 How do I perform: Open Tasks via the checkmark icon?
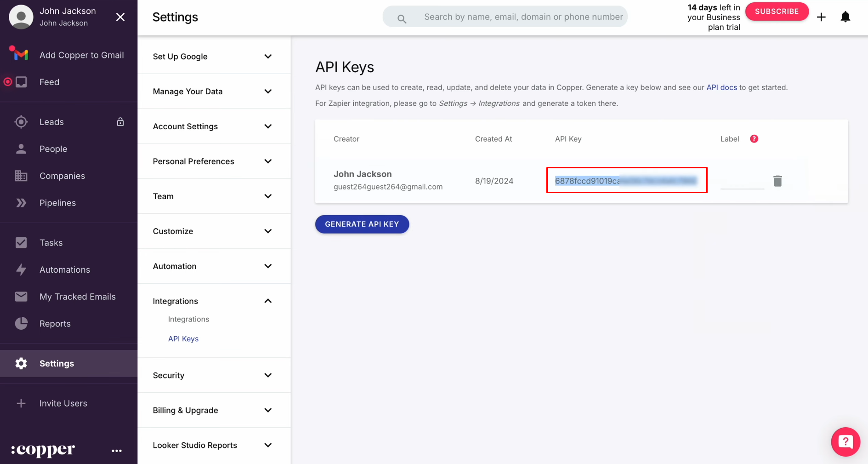(x=21, y=243)
